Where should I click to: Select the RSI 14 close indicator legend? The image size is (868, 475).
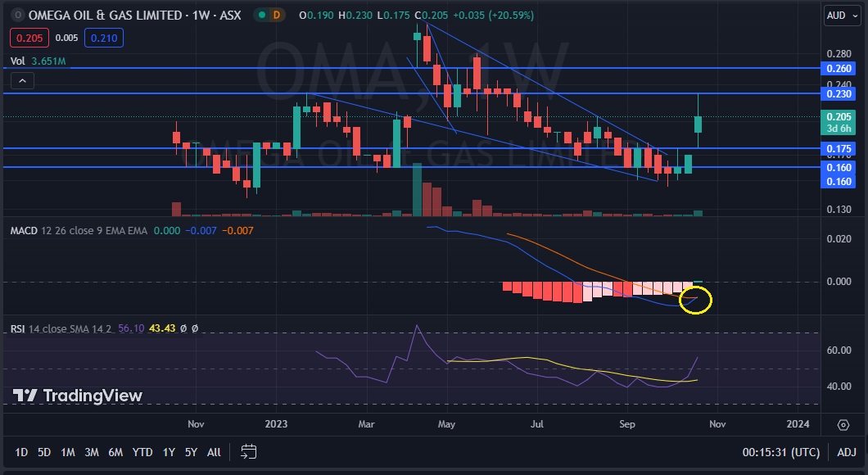(61, 328)
